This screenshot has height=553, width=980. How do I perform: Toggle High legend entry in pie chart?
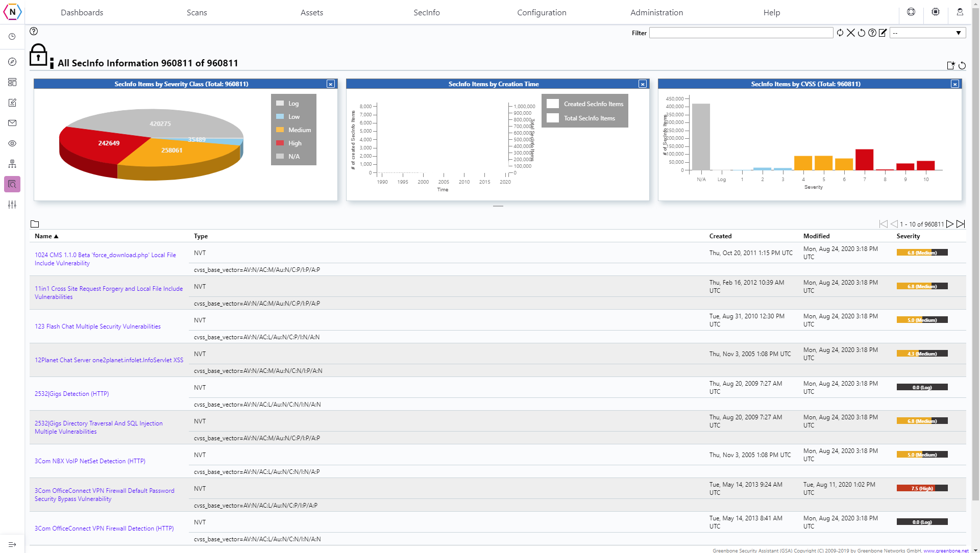(289, 143)
